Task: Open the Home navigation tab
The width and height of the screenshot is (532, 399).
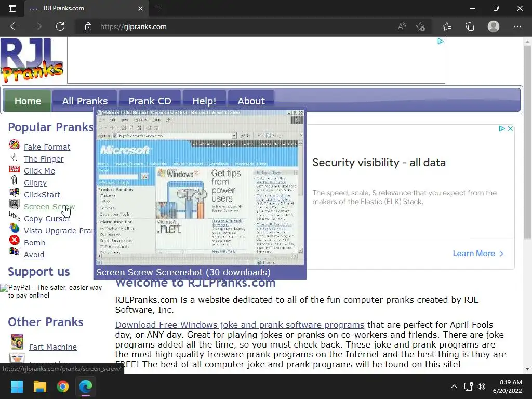Action: [x=28, y=101]
